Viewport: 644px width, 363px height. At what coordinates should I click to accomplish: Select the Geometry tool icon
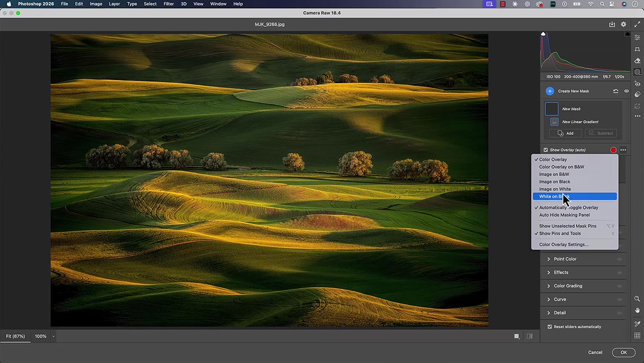tap(638, 49)
